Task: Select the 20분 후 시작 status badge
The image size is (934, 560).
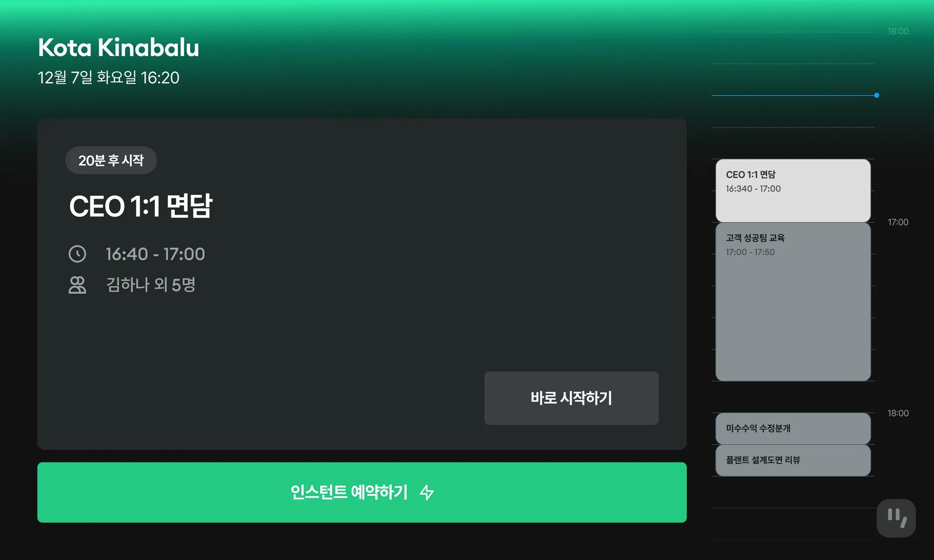Action: pyautogui.click(x=111, y=160)
